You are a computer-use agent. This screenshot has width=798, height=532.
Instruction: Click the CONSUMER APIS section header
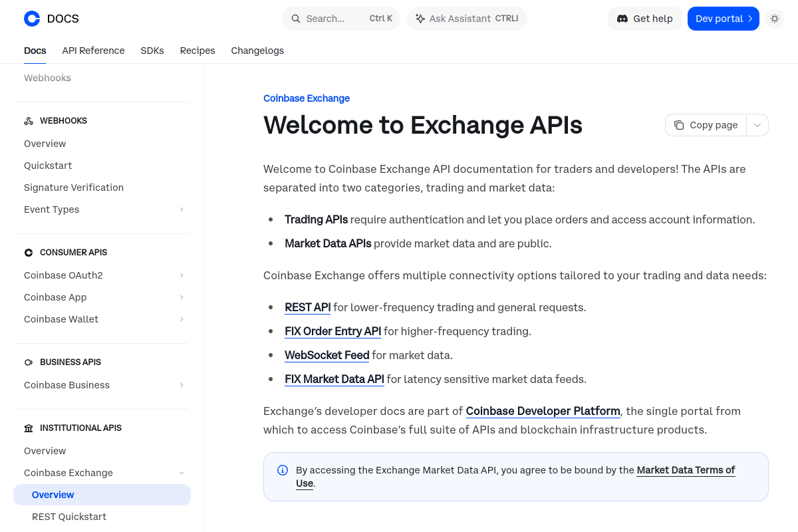coord(73,253)
